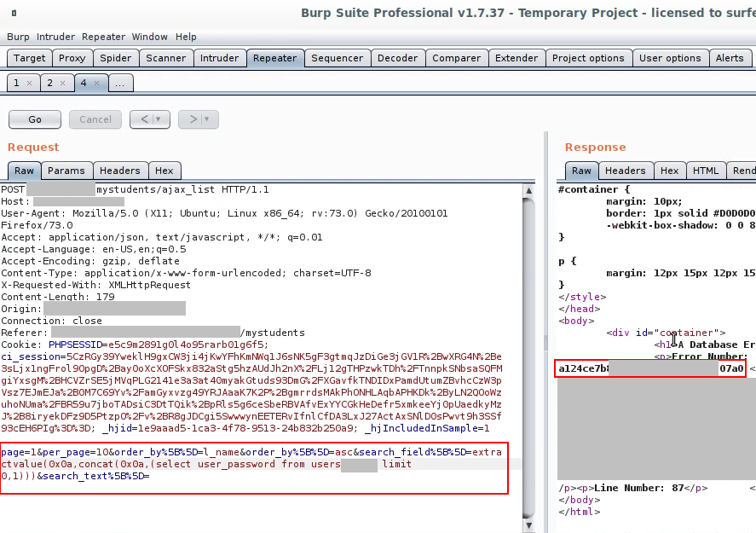The height and width of the screenshot is (533, 756).
Task: Click the '#container {' line in response
Action: coord(594,189)
